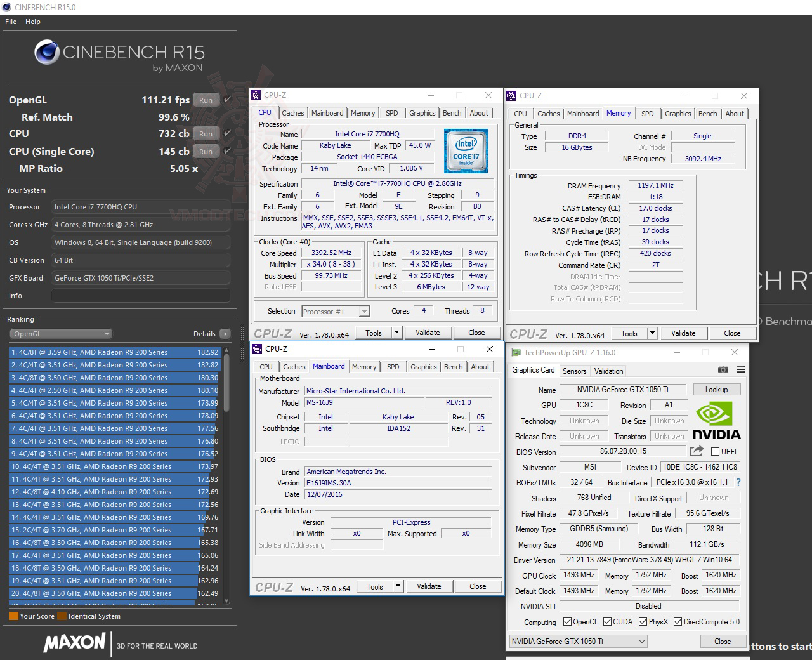
Task: Run the CPU (Single Core) benchmark
Action: coord(206,151)
